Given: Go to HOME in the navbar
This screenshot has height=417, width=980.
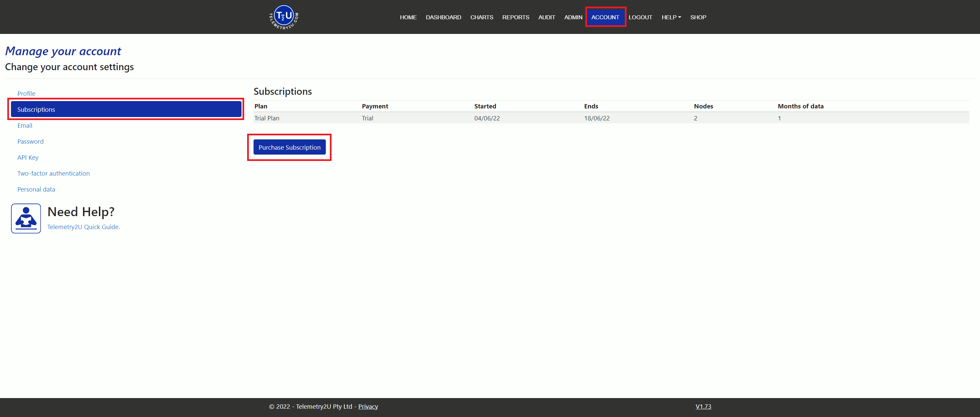Looking at the screenshot, I should (408, 17).
